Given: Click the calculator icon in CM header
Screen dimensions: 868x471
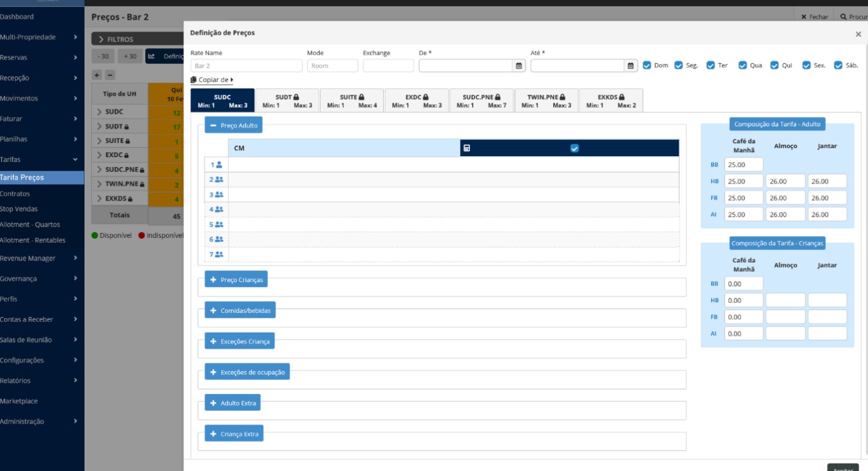Looking at the screenshot, I should (466, 148).
